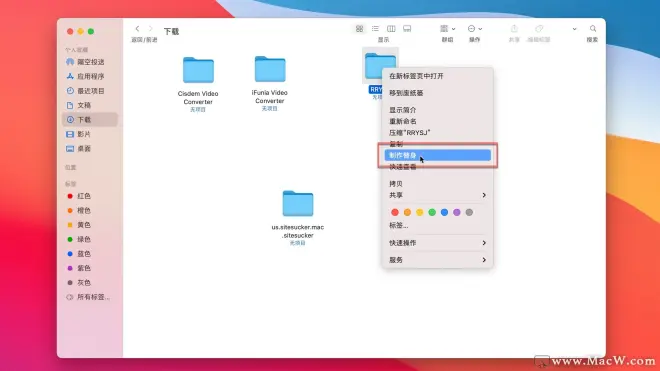Apply orange tag color in context menu
The width and height of the screenshot is (660, 371).
407,212
